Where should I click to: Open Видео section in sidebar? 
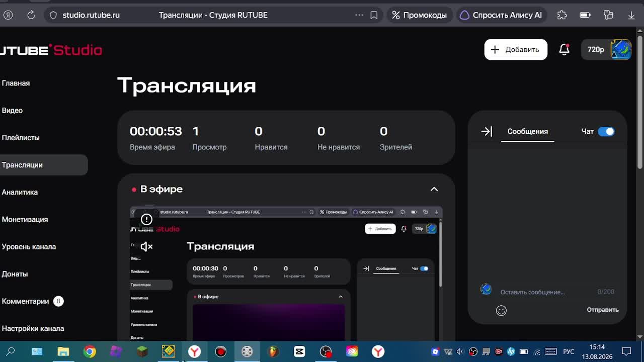click(x=12, y=110)
